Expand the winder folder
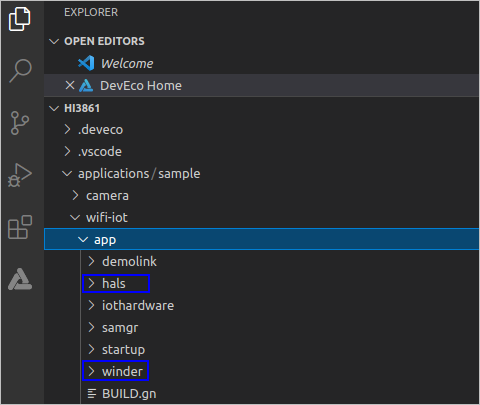This screenshot has width=480, height=405. [115, 371]
